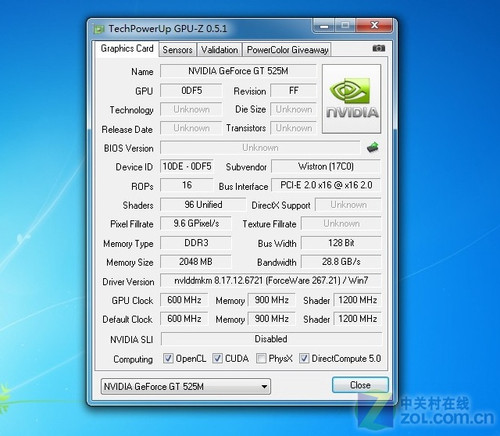Click the Memory Size 2048 MB field
This screenshot has width=500, height=436.
196,262
